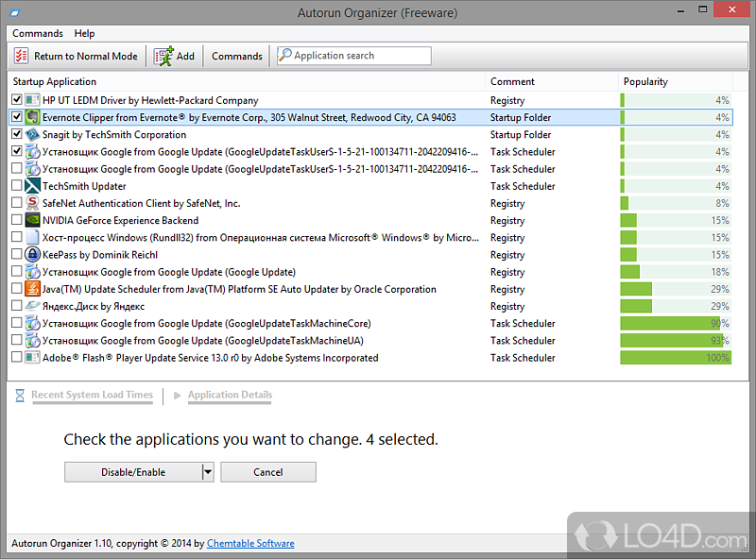Click the Return to Normal Mode checklist icon

[23, 56]
